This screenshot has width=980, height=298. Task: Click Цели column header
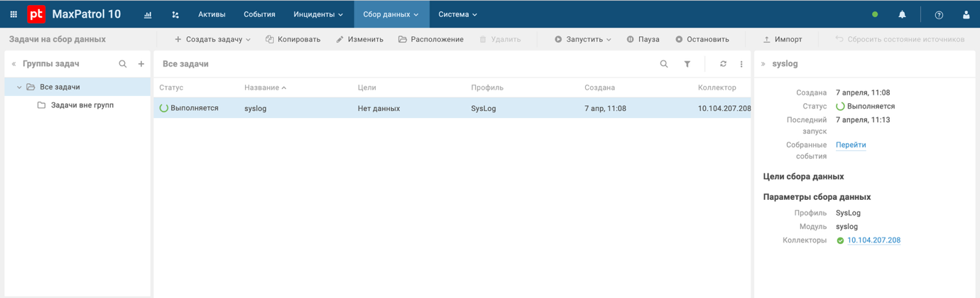[367, 87]
